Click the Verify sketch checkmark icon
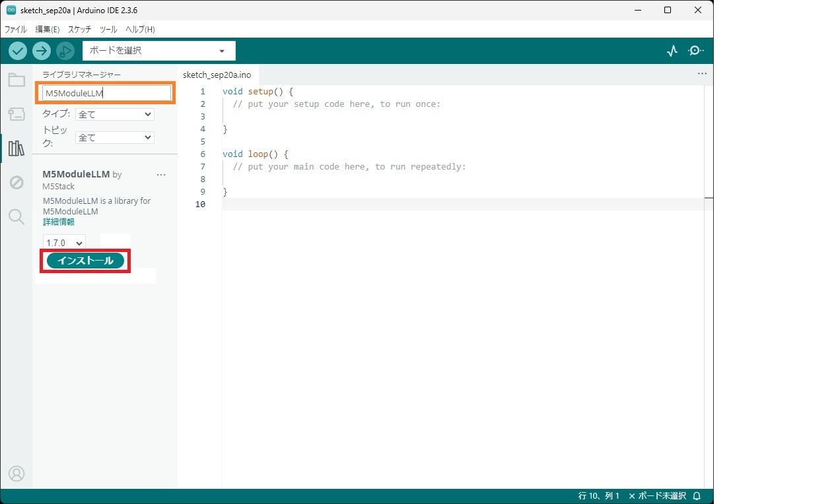This screenshot has height=504, width=832. (18, 51)
